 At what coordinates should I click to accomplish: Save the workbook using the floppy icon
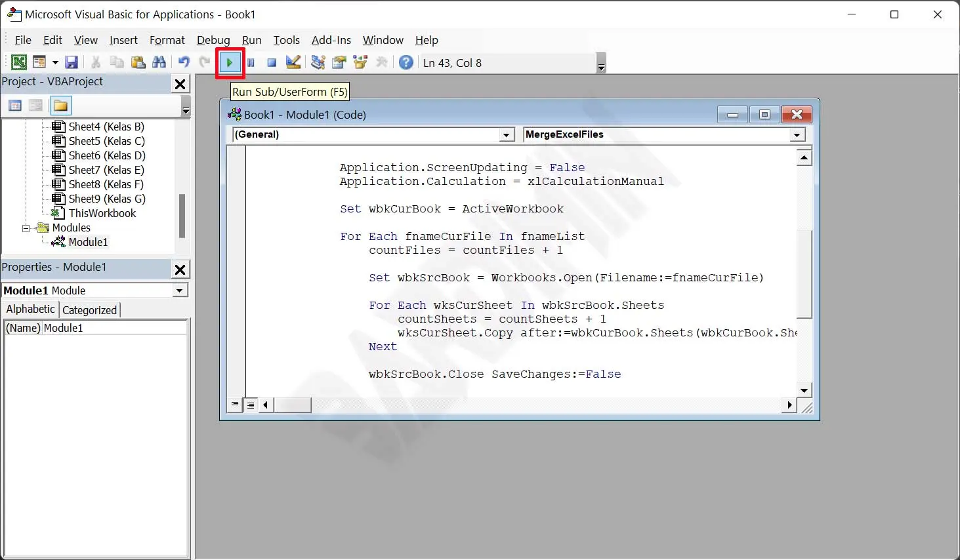(72, 63)
